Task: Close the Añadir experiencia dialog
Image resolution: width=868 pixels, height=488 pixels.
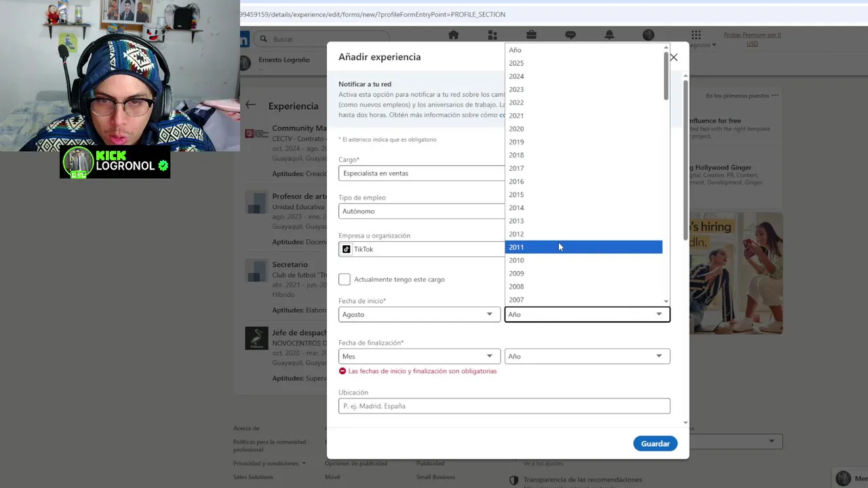Action: [x=673, y=58]
